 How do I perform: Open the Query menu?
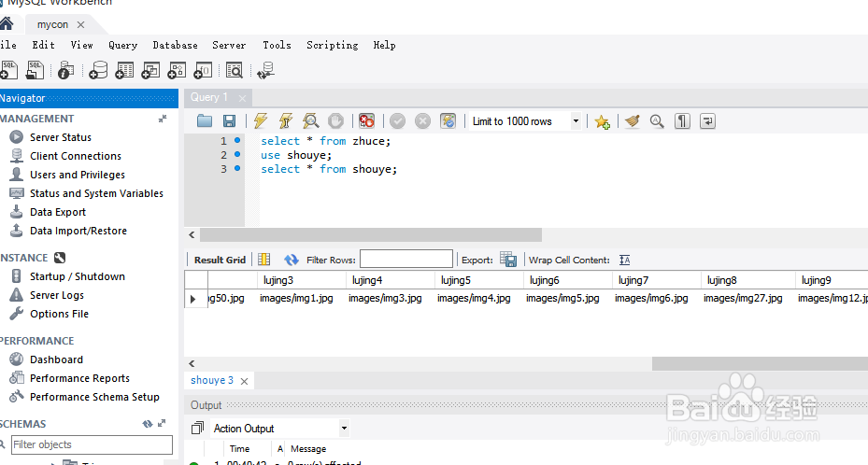[x=123, y=46]
